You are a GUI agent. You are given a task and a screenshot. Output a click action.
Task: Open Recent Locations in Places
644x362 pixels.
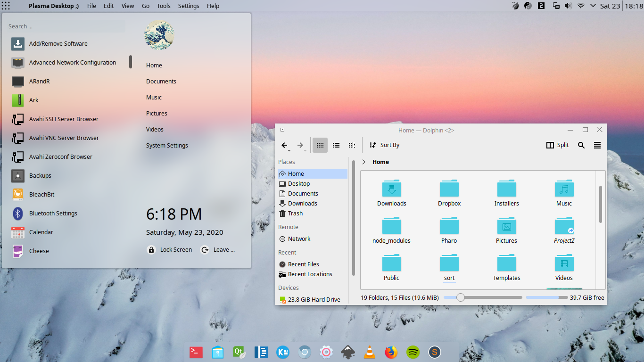[x=313, y=274]
